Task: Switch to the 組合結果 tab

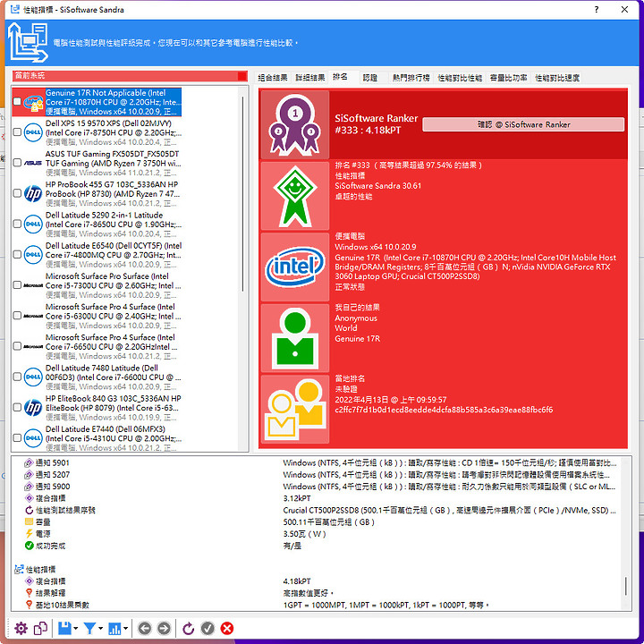Action: click(272, 78)
